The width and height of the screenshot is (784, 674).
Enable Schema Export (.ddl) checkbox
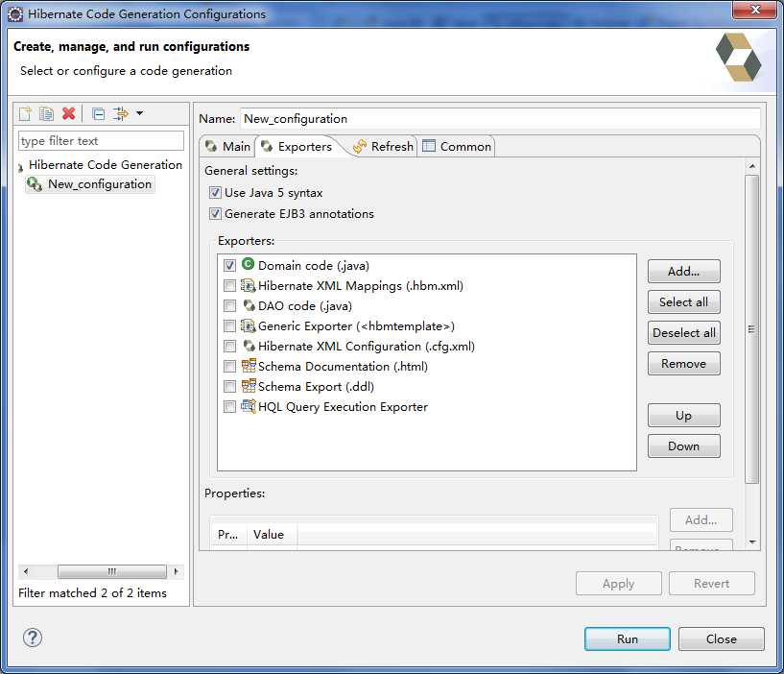(229, 386)
